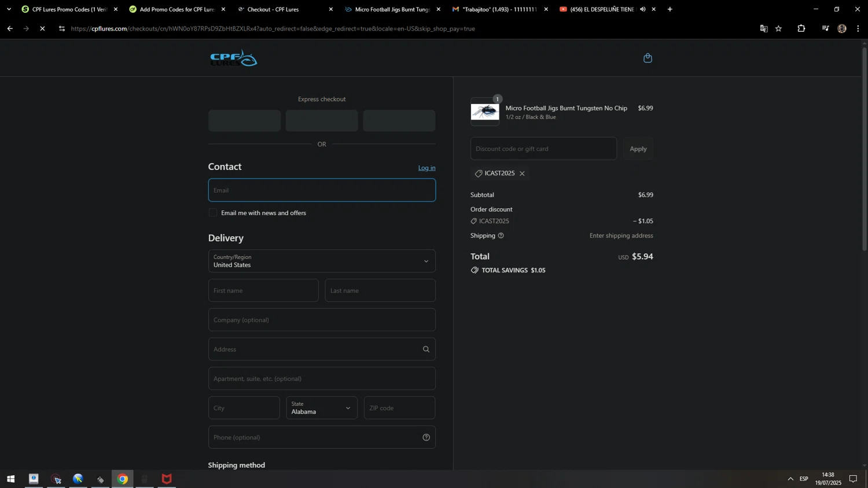This screenshot has width=868, height=488.
Task: Bookmark this page with the star icon
Action: pos(779,28)
